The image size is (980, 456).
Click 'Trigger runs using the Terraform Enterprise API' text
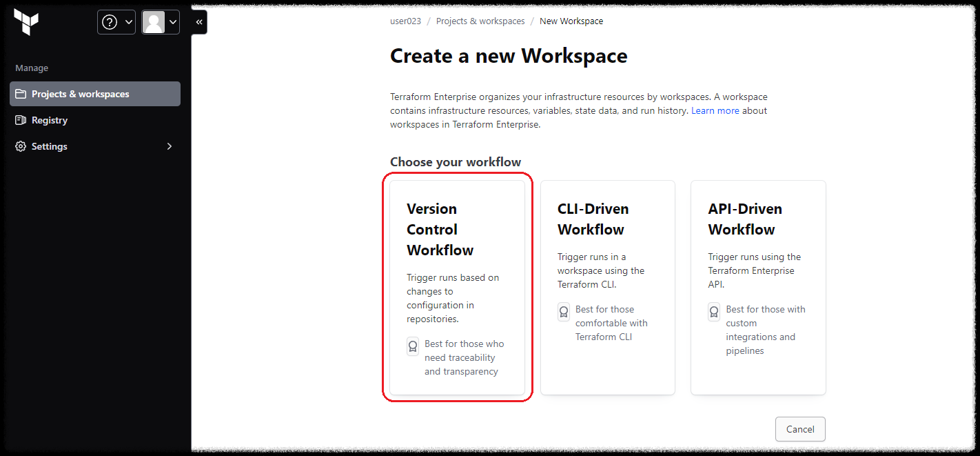(x=755, y=270)
